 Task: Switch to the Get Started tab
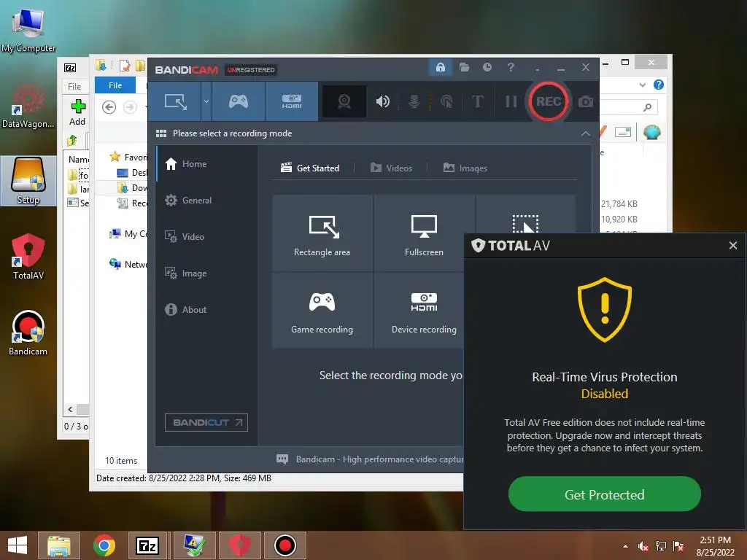pos(310,168)
